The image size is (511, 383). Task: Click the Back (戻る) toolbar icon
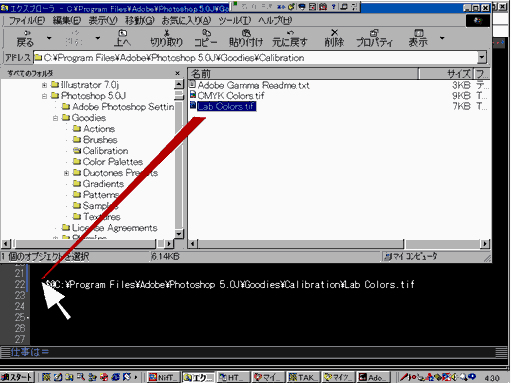tap(25, 38)
